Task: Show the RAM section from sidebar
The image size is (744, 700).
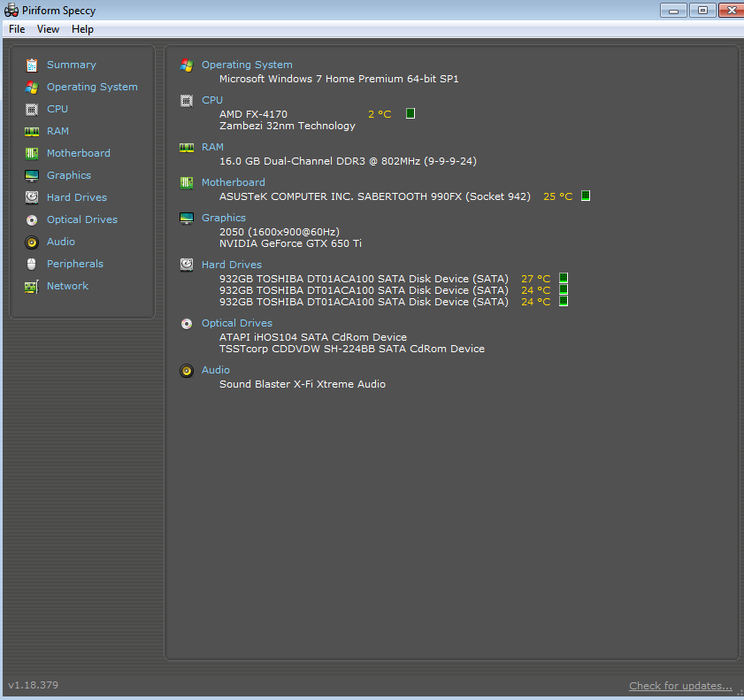Action: (58, 131)
